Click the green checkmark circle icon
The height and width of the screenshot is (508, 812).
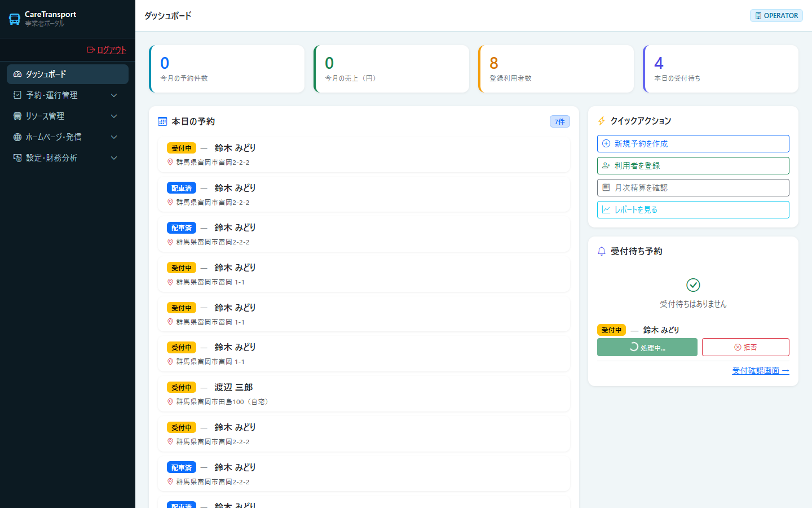tap(693, 285)
